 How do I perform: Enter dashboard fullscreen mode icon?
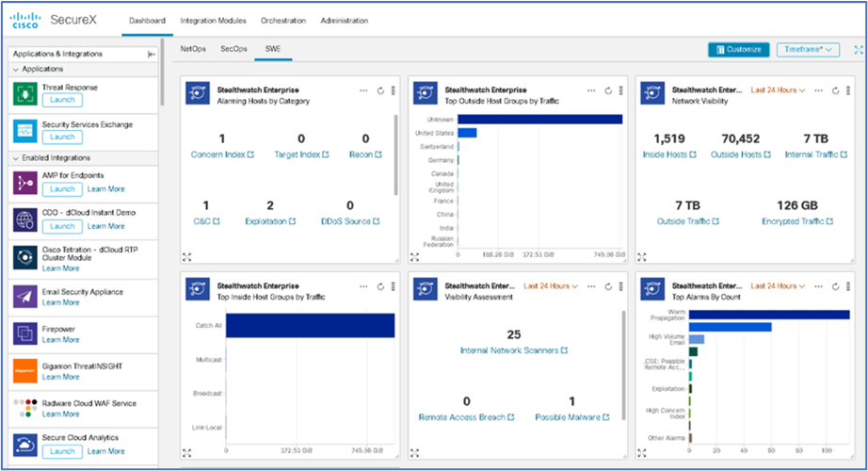(x=858, y=50)
